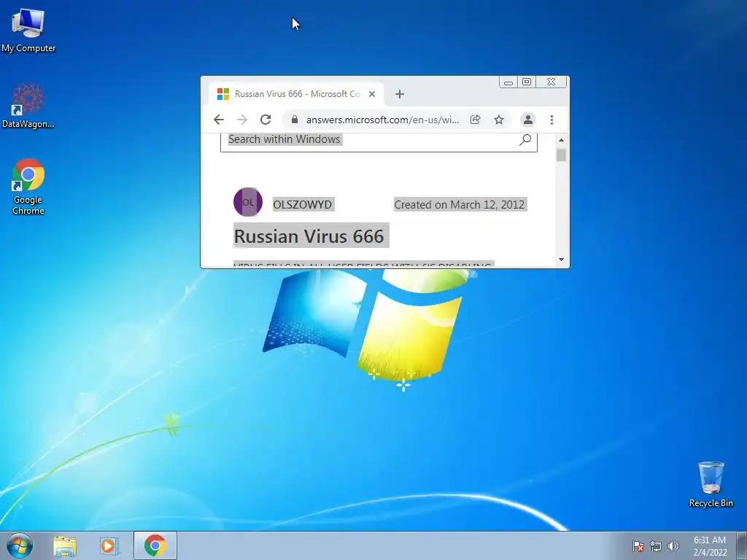
Task: Open volume speaker tray icon
Action: pos(673,546)
